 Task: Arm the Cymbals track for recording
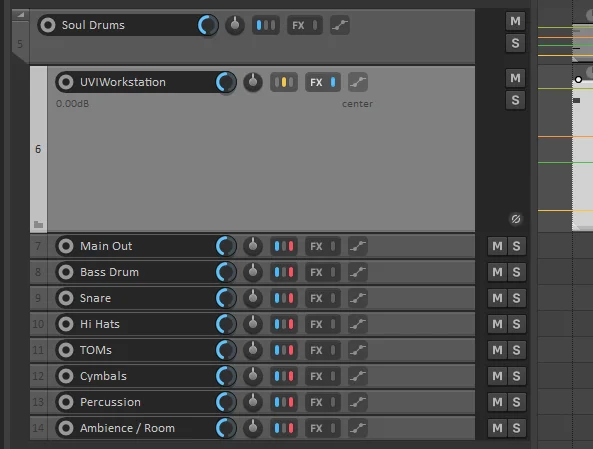(66, 376)
